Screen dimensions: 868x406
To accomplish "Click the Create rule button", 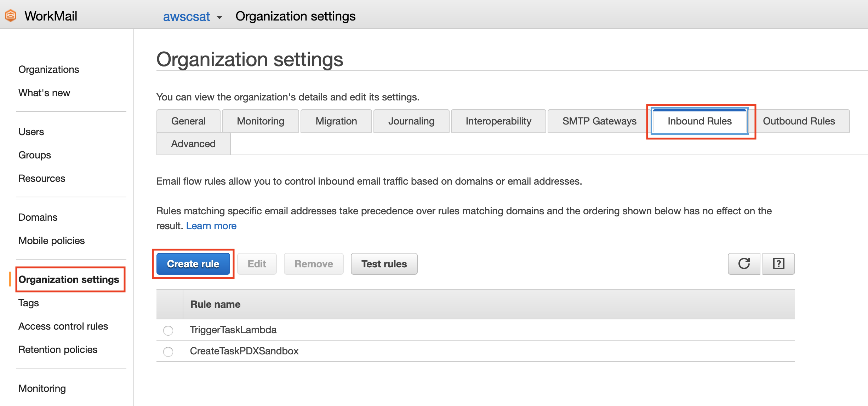I will click(193, 264).
